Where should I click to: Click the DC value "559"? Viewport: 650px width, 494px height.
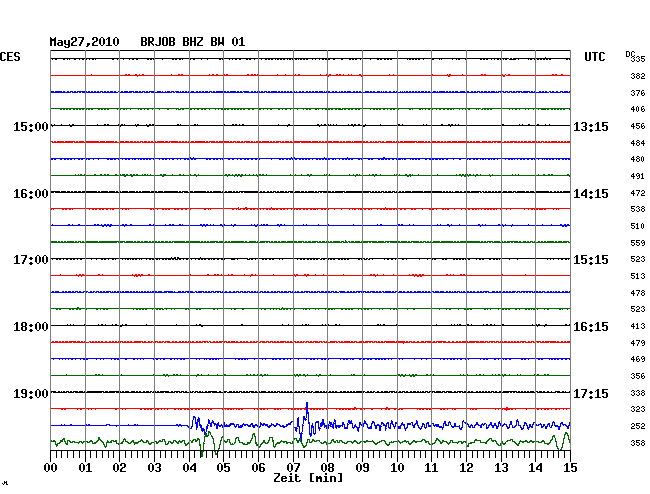tap(638, 243)
